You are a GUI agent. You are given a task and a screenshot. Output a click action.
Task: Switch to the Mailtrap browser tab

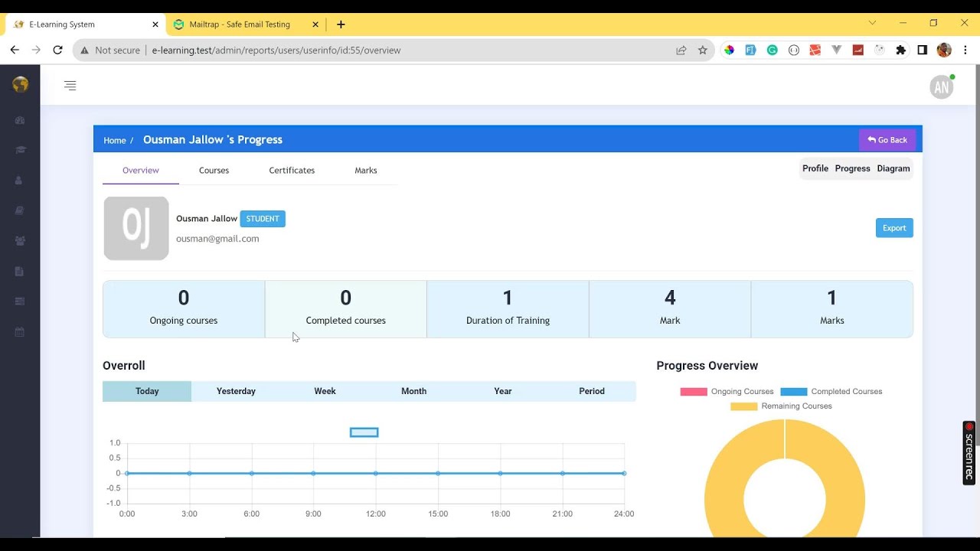(240, 24)
